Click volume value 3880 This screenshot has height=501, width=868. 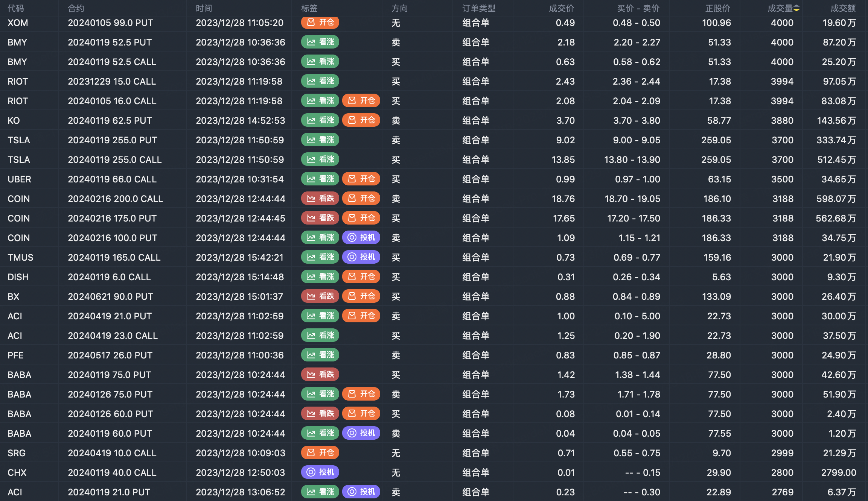click(x=782, y=120)
